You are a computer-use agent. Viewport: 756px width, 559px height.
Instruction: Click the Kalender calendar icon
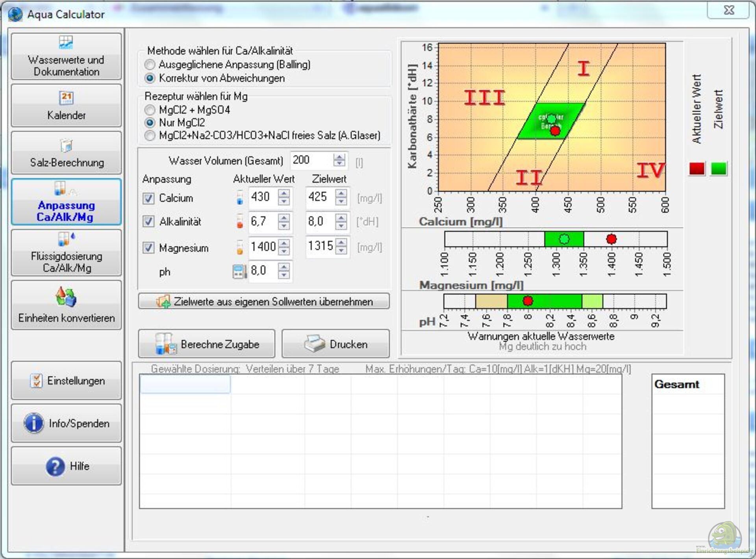[66, 97]
